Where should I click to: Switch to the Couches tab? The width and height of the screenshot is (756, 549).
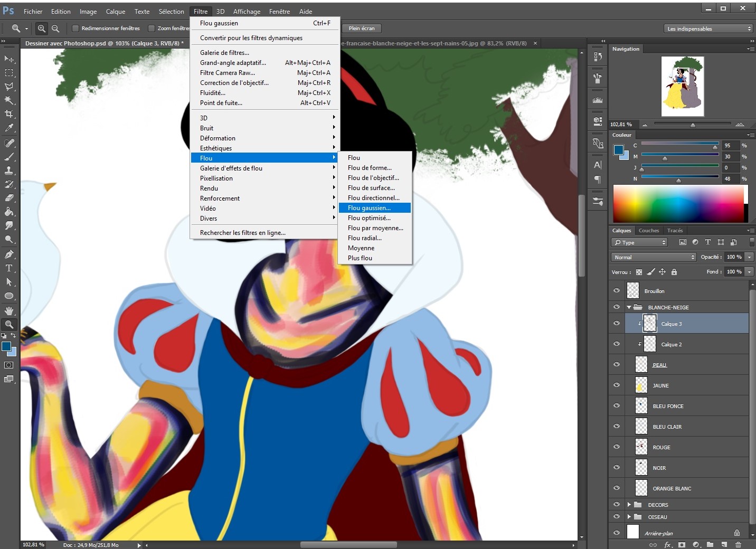pos(648,230)
